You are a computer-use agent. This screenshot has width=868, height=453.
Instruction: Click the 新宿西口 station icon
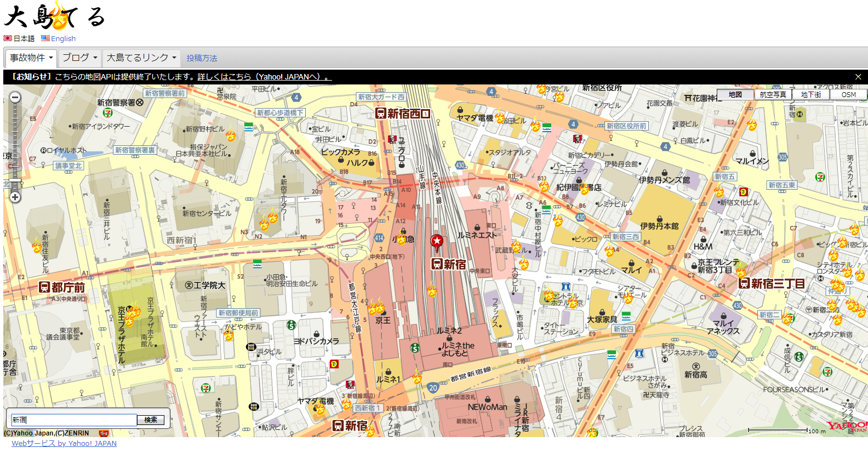[x=381, y=114]
